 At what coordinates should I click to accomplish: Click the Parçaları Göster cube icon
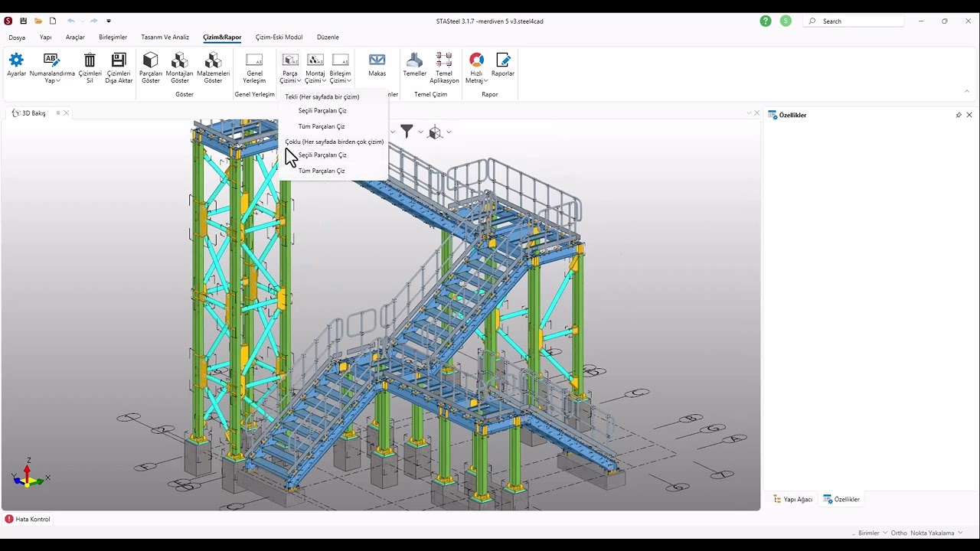[x=151, y=61]
